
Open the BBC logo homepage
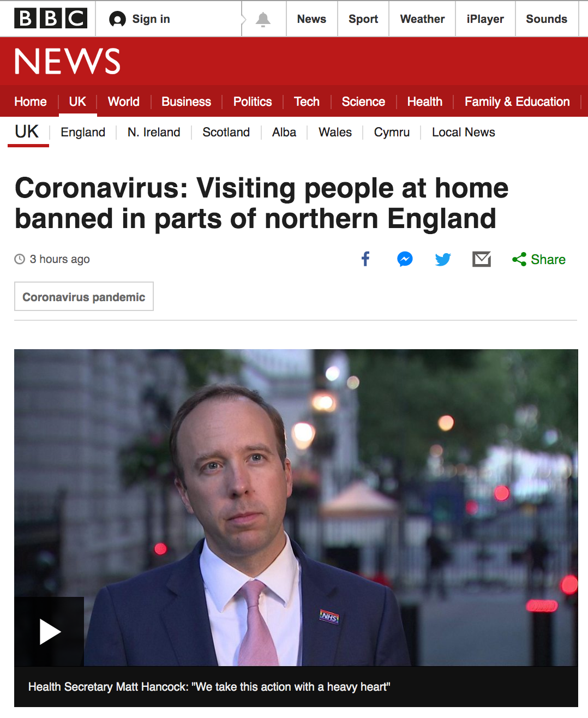(x=51, y=19)
